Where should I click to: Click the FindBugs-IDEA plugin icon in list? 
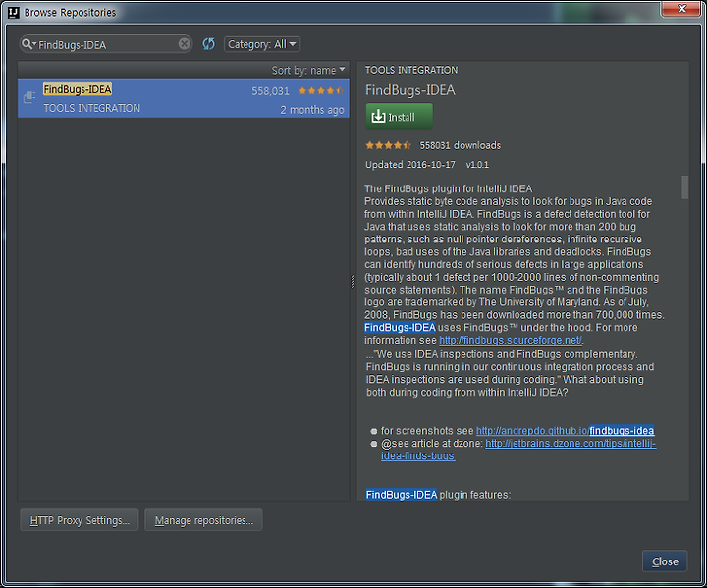(x=29, y=96)
